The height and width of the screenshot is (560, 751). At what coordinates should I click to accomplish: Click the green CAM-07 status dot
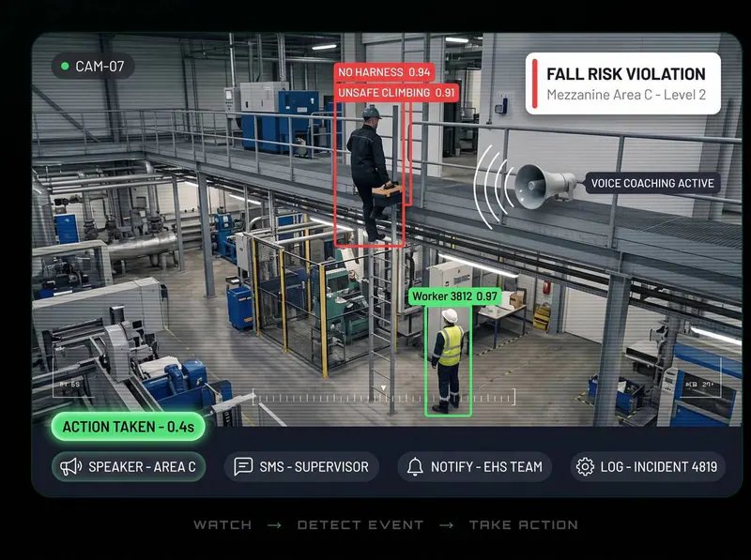point(65,66)
